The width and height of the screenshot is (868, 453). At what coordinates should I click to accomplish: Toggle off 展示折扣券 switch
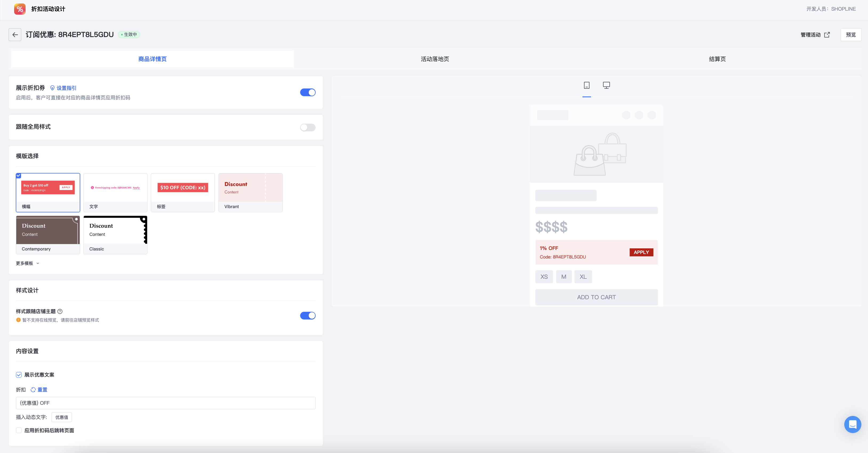pos(307,92)
